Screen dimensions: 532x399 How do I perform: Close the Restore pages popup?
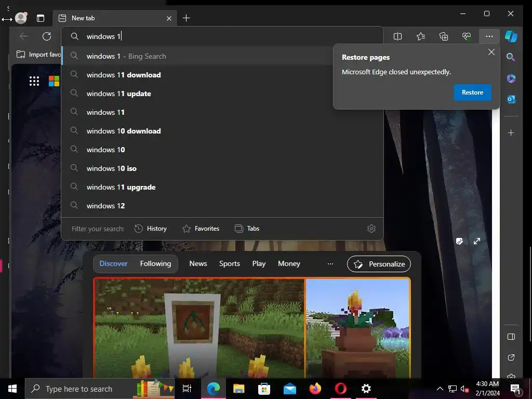click(x=491, y=52)
